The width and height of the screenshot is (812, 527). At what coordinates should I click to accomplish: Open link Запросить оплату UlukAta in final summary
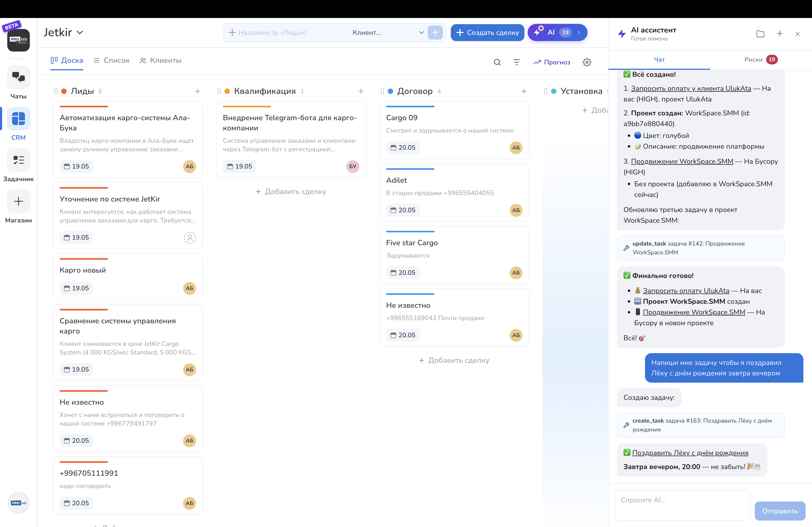tap(686, 290)
